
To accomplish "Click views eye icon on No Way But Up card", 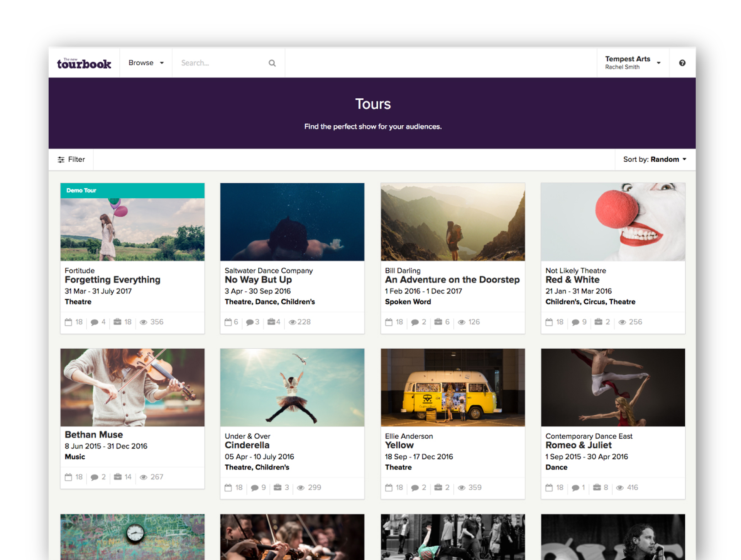I will click(x=293, y=322).
